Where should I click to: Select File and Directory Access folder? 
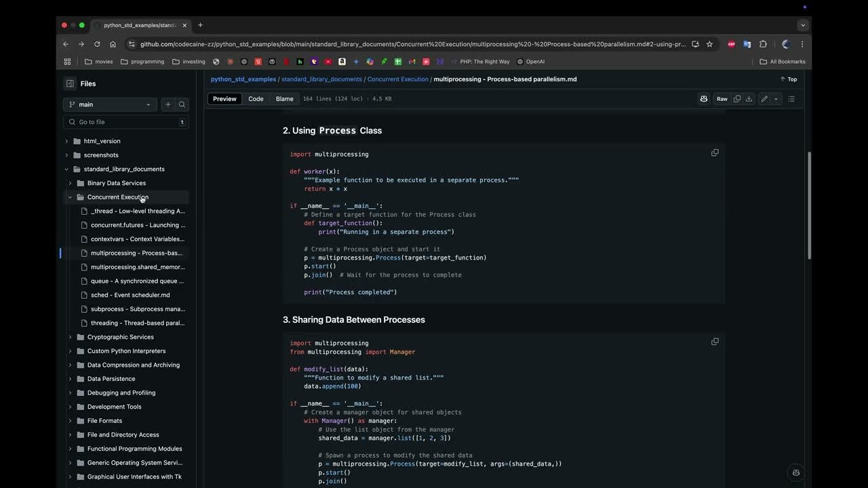tap(123, 435)
